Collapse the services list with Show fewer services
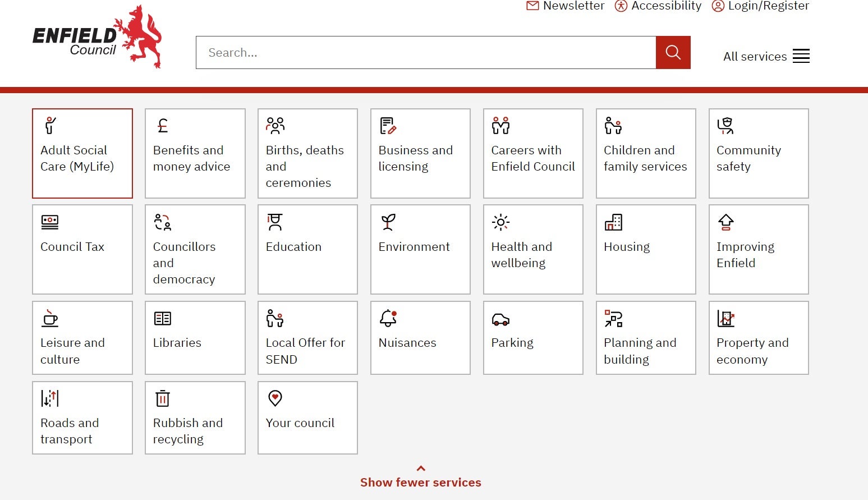 421,482
